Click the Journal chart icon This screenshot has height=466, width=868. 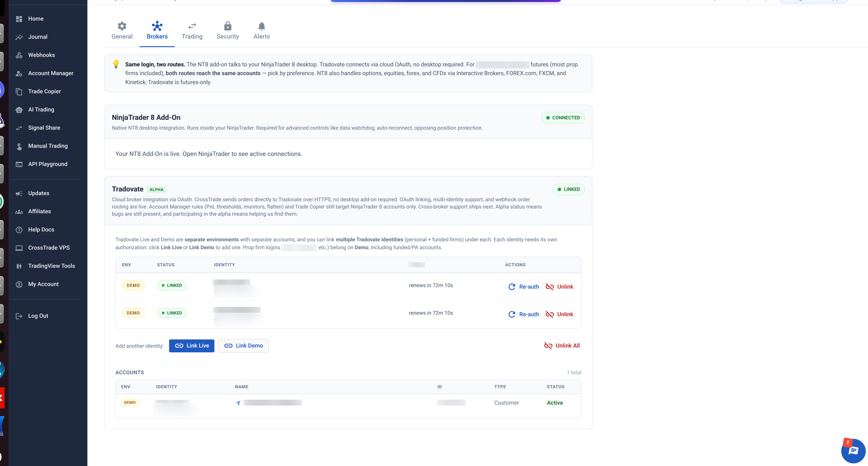(19, 37)
